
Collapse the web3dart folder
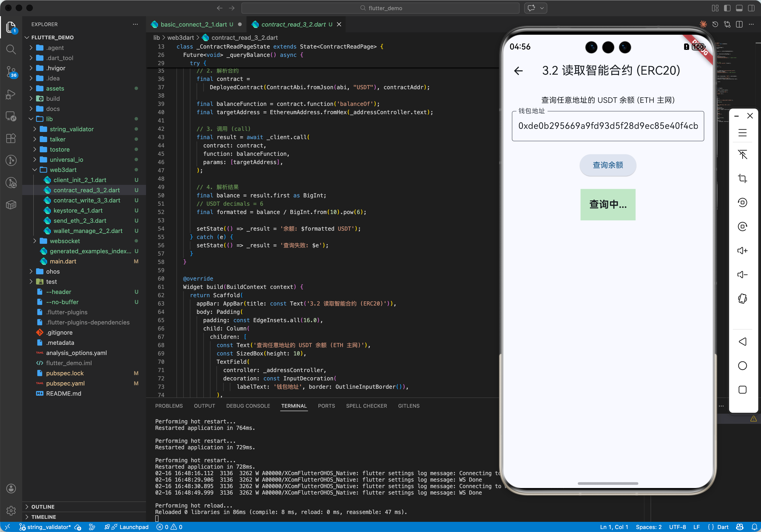[x=63, y=170]
